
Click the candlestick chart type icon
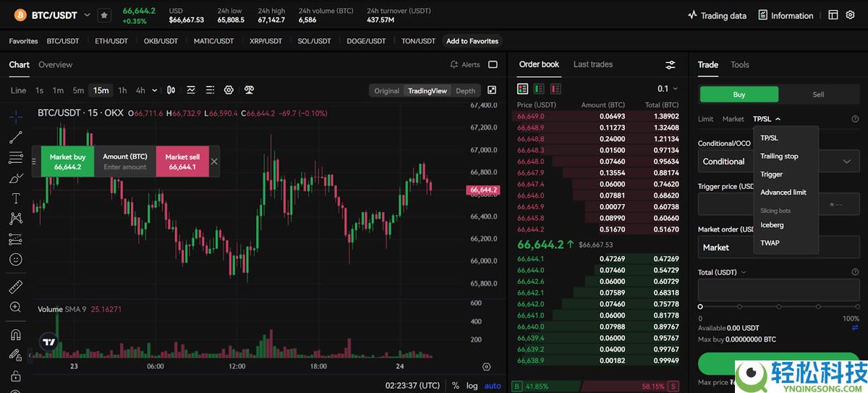171,90
